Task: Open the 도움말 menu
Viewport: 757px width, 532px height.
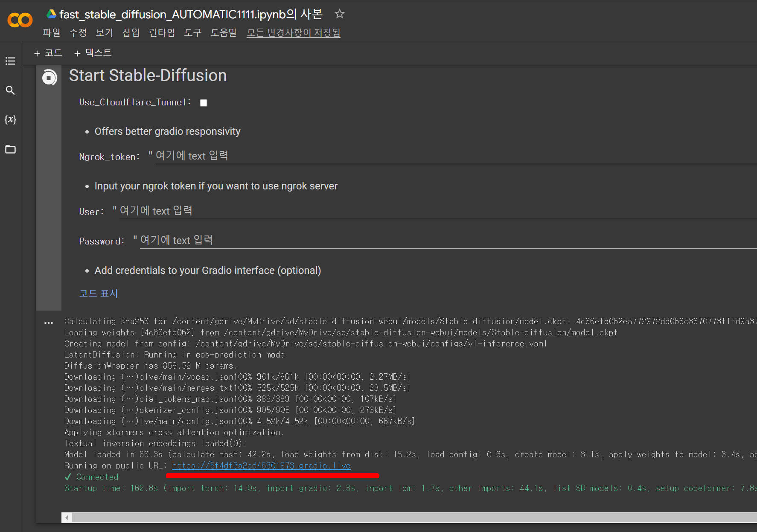Action: pos(224,33)
